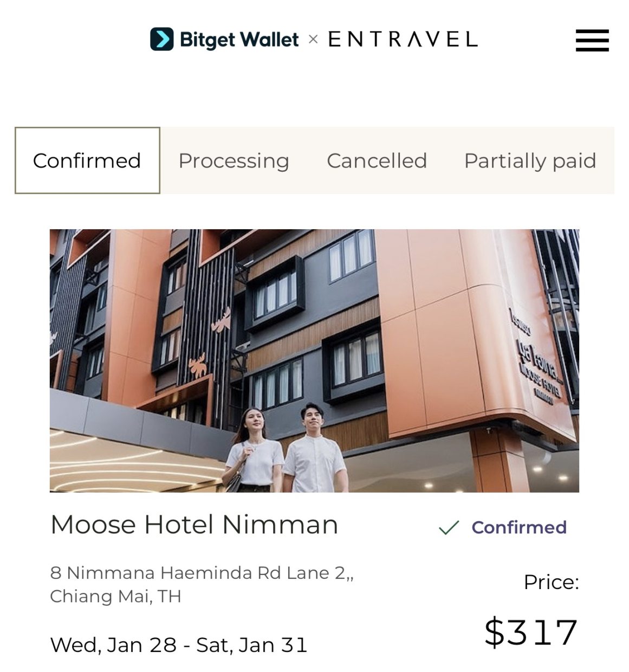The image size is (629, 672).
Task: Click the ENTRAVEL brand logo
Action: pyautogui.click(x=403, y=40)
